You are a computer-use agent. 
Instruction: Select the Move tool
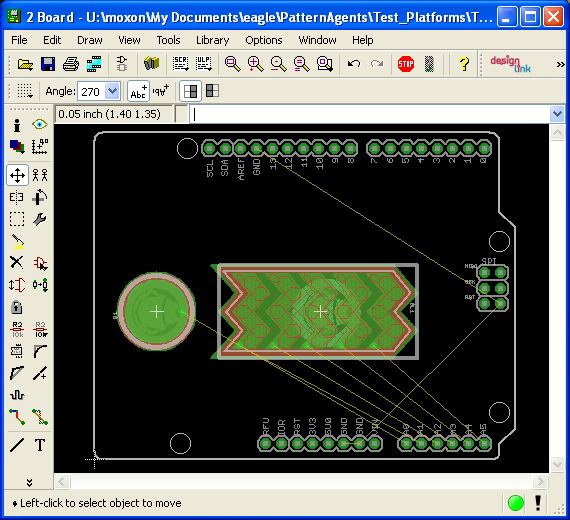(x=17, y=175)
